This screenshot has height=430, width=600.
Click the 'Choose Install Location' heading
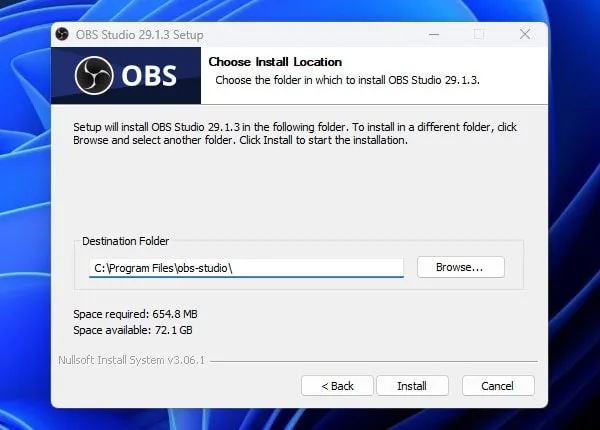[275, 62]
